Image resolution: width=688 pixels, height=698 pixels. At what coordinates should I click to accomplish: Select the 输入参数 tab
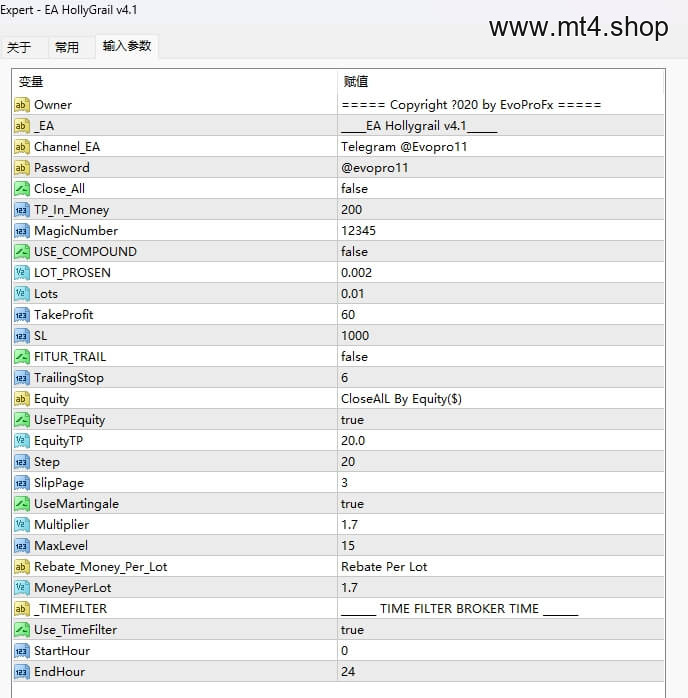click(x=127, y=46)
